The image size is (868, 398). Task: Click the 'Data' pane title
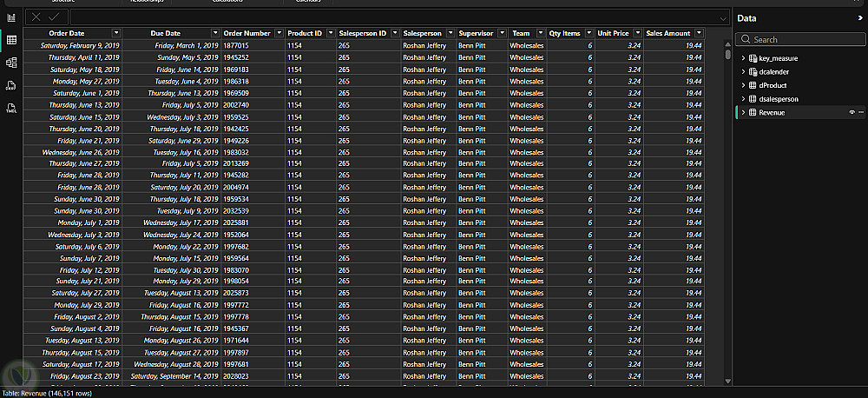tap(746, 18)
